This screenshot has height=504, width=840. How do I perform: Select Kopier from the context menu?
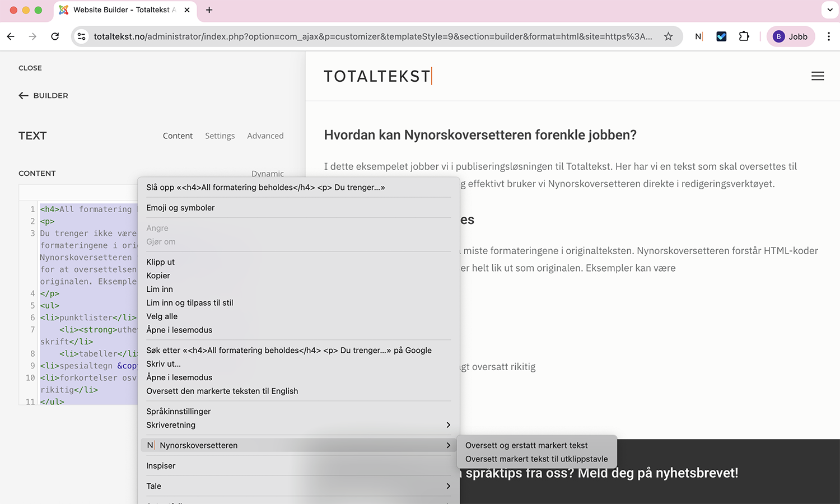158,276
